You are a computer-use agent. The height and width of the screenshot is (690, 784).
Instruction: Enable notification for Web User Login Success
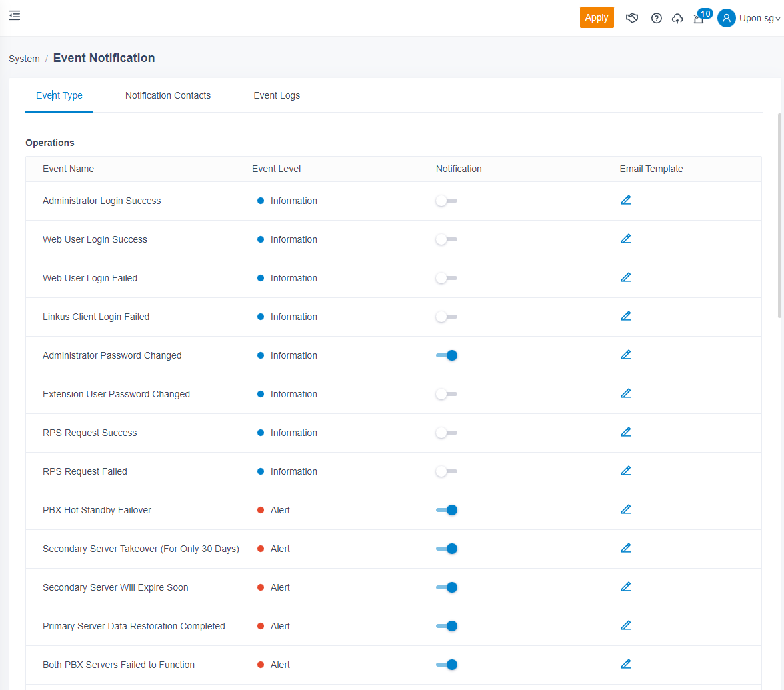[446, 239]
